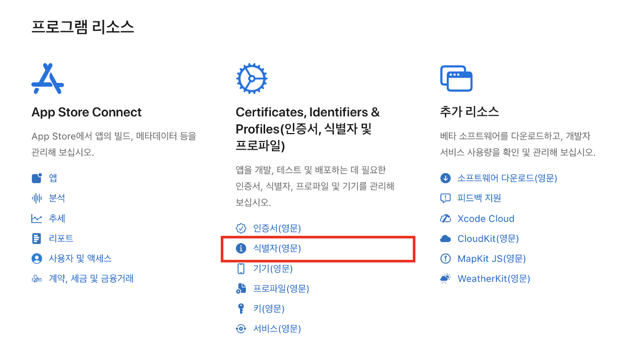This screenshot has height=360, width=644.
Task: Open 소프트웨어 다운로드(영문) link
Action: pyautogui.click(x=507, y=178)
